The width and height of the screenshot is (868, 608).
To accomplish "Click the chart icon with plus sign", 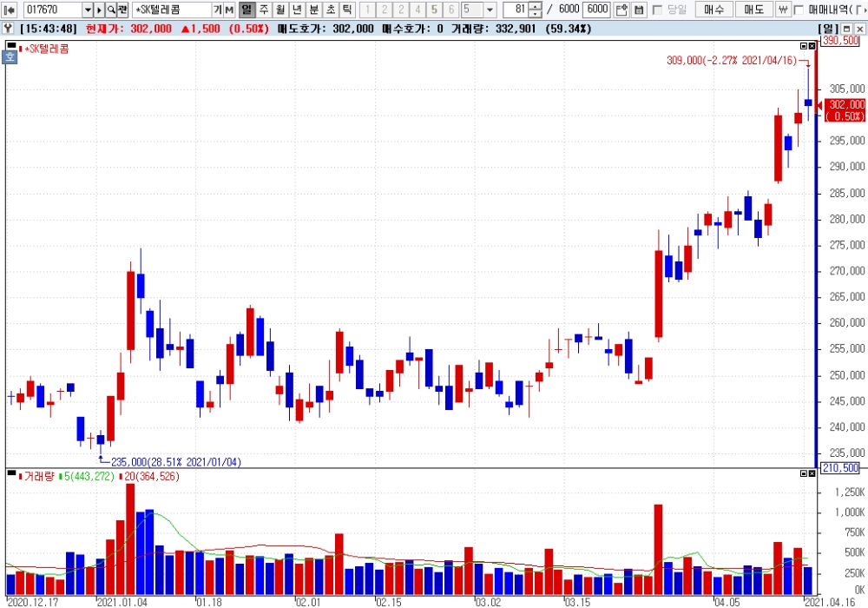I will click(x=621, y=10).
